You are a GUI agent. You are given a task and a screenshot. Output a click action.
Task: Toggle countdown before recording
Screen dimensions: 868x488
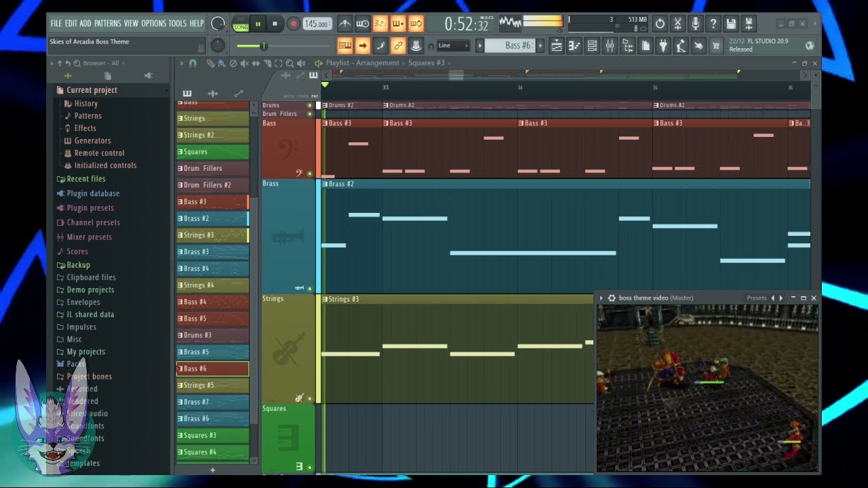tap(380, 24)
